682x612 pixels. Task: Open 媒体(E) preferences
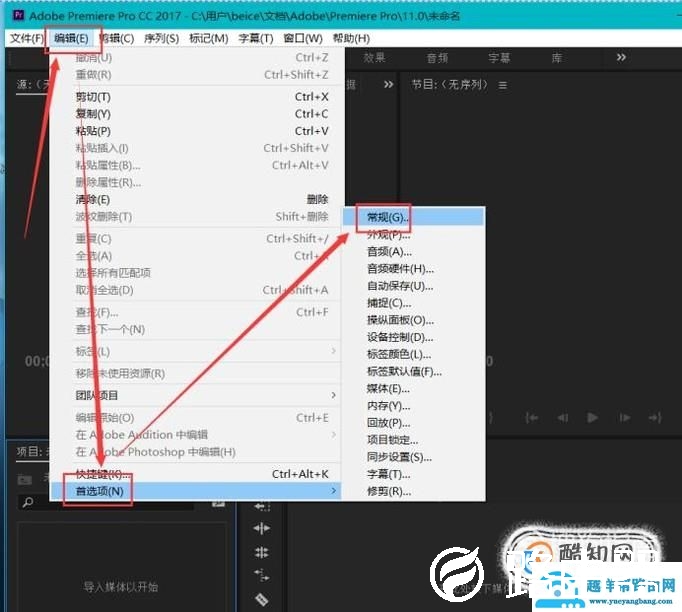(x=414, y=388)
